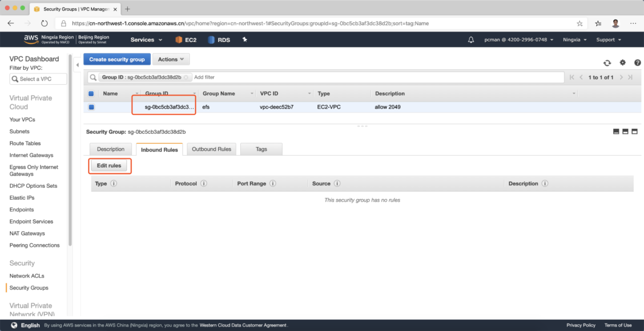Switch to the Tags tab

click(262, 149)
